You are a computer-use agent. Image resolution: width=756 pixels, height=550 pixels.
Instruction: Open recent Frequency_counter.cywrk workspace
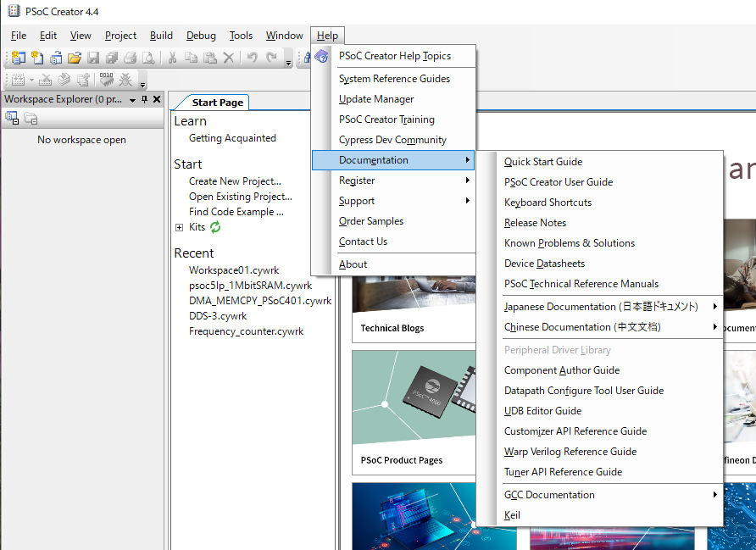[x=246, y=331]
